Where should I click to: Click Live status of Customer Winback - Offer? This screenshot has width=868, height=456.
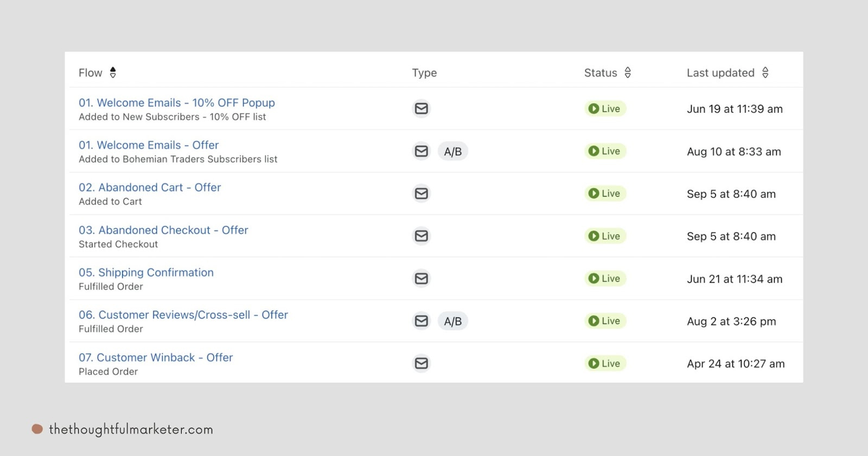point(605,363)
